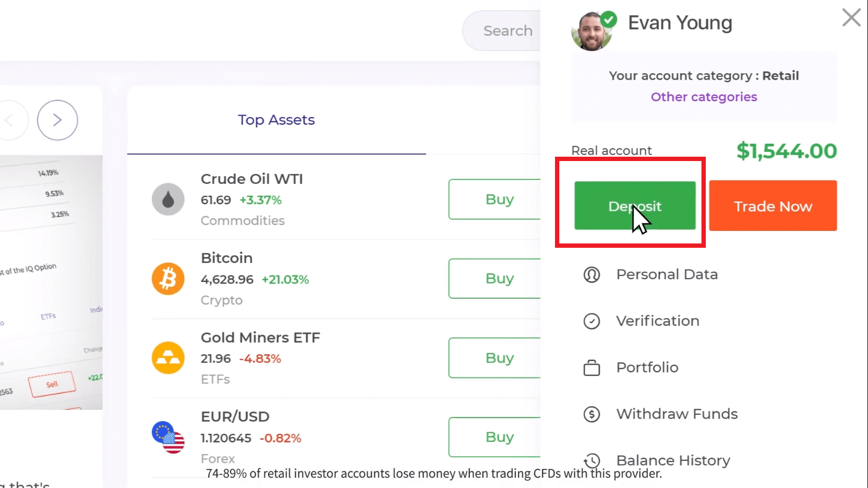Screen dimensions: 868x488
Task: Click the Balance History clock icon
Action: [591, 460]
